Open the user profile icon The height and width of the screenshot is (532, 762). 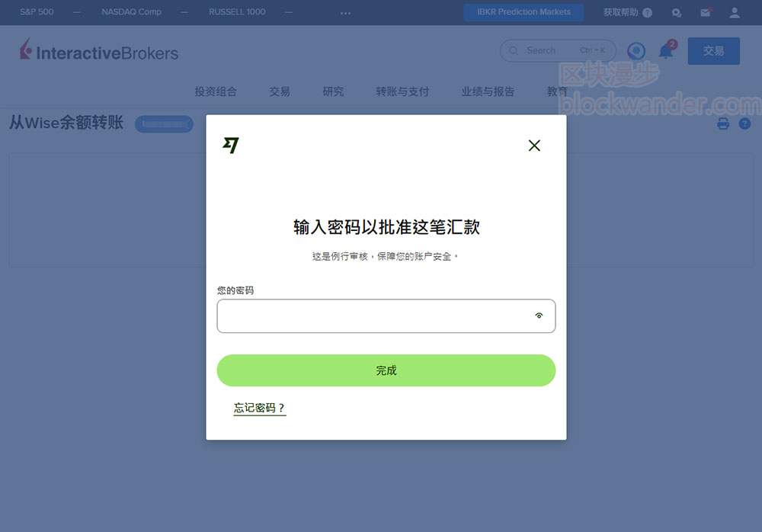735,13
